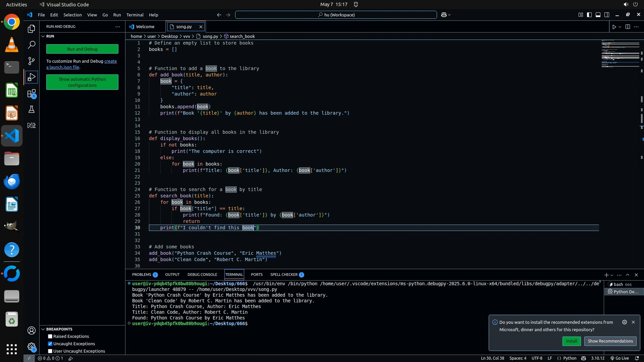Open Source Control view icon
Image resolution: width=644 pixels, height=362 pixels.
click(32, 61)
